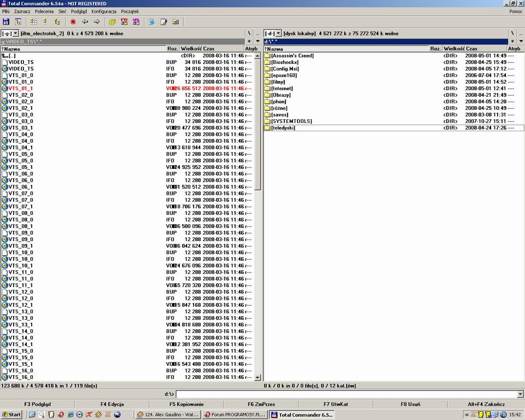The height and width of the screenshot is (420, 525).
Task: Open FTP connect toolbar icon
Action: pyautogui.click(x=124, y=22)
